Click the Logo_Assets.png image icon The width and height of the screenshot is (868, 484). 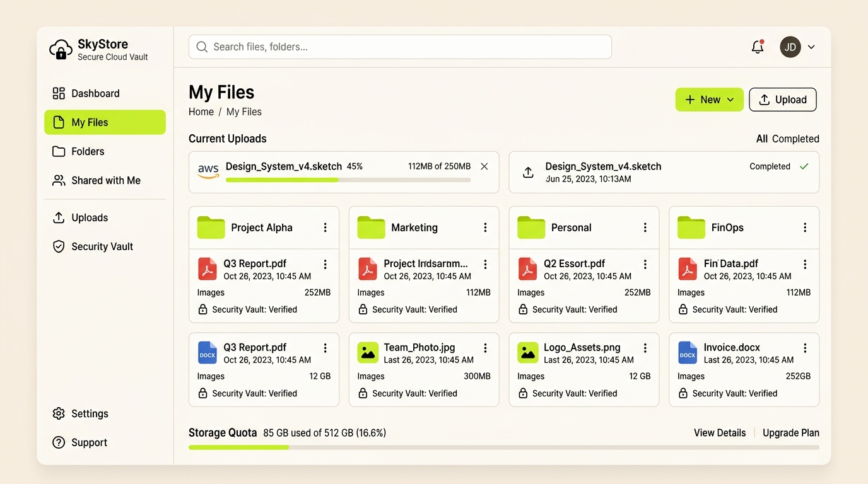528,353
